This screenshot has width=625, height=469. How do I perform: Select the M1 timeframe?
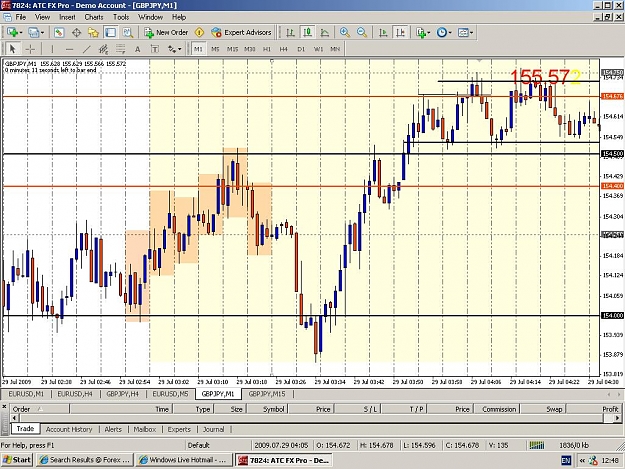tap(198, 49)
